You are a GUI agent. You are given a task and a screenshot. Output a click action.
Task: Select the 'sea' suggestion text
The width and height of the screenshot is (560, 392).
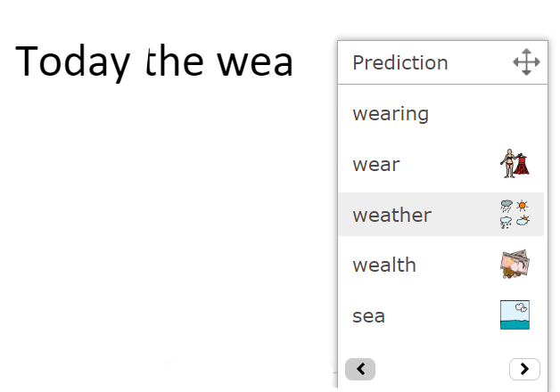point(368,316)
